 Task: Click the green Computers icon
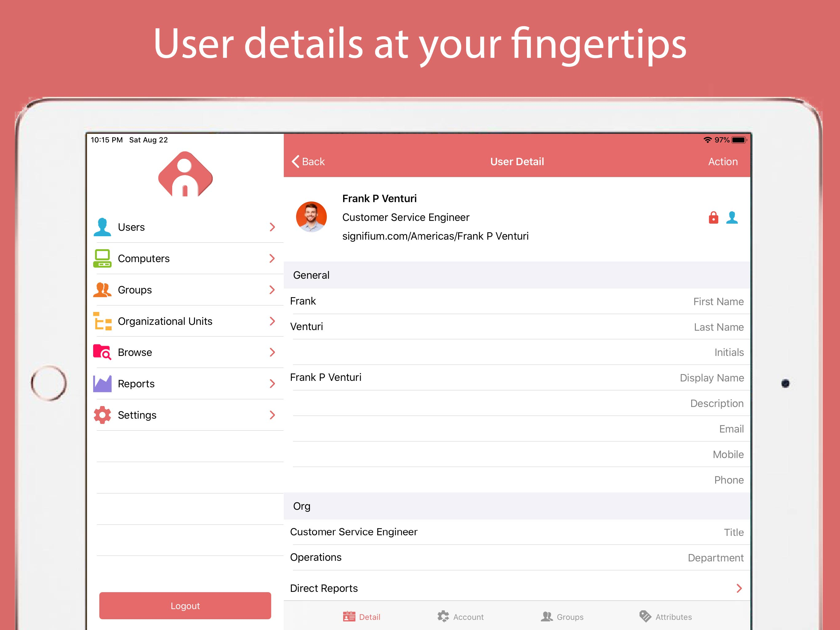tap(102, 258)
